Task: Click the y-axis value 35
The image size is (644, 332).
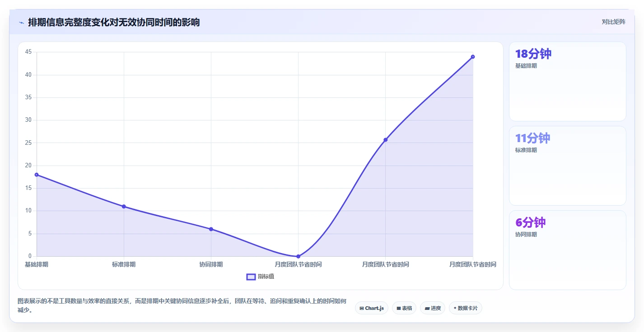Action: 28,97
